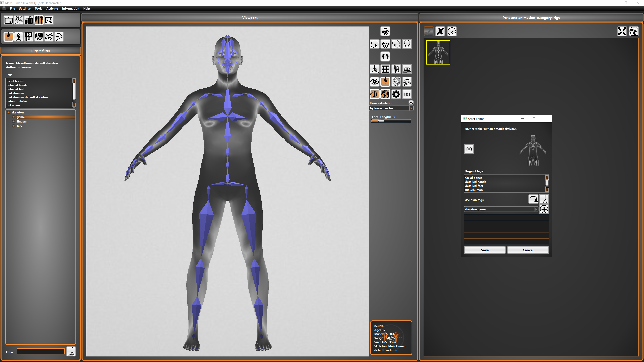Open the Files folder icon category

9,20
